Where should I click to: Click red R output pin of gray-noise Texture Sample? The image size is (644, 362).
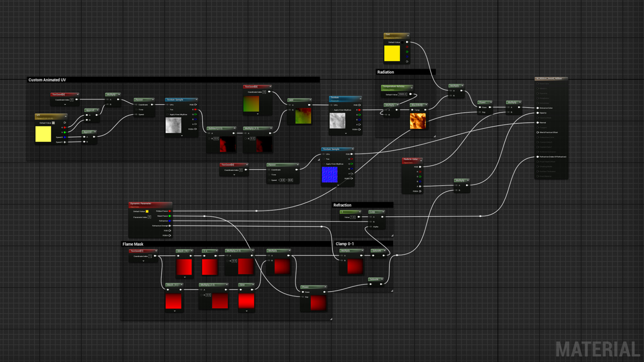click(x=196, y=109)
